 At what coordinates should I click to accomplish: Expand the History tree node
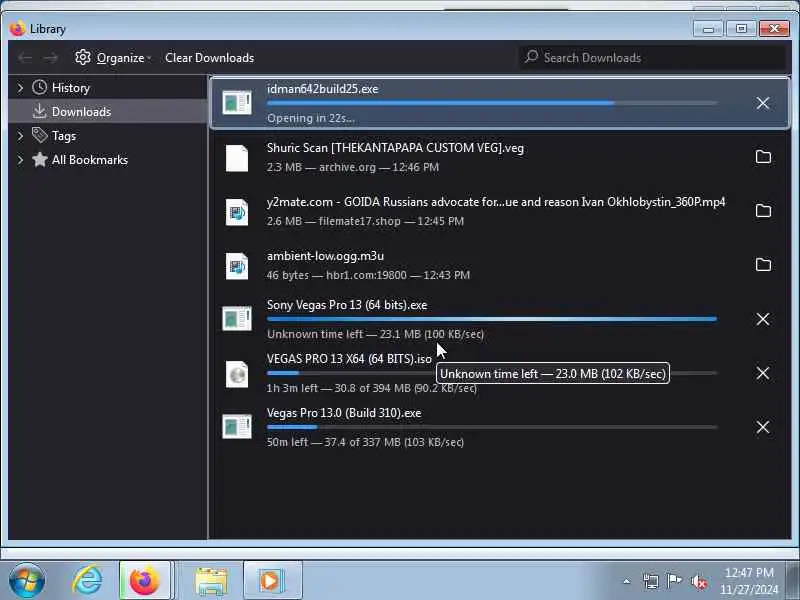(x=20, y=88)
